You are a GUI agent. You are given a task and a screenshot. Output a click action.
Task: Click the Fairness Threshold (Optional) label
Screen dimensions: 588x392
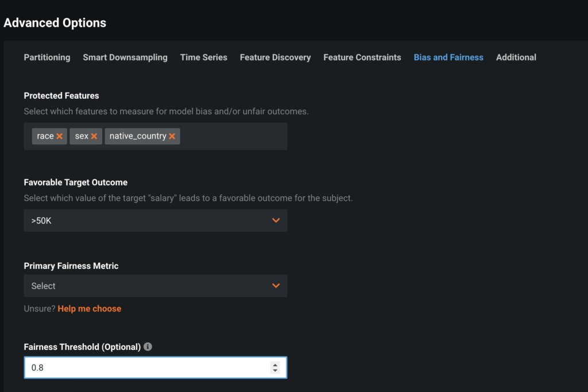pos(83,347)
